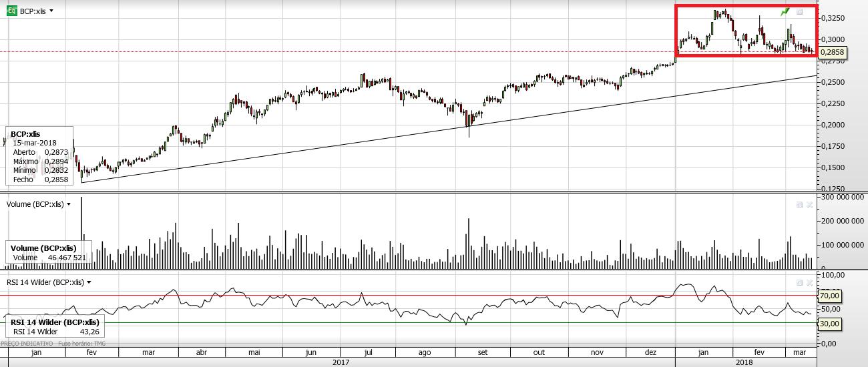Click the 0,2000 price axis label

[x=833, y=125]
